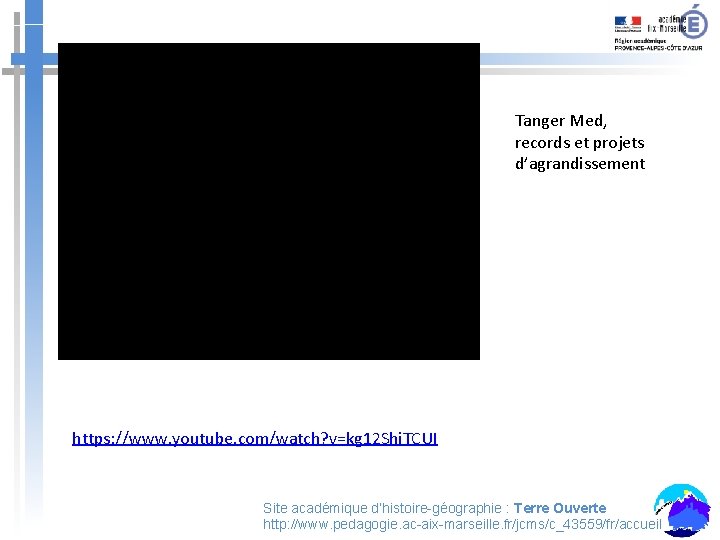Image resolution: width=720 pixels, height=540 pixels.
Task: Click "Site académique d'histoire-géographie" footer text
Action: point(382,508)
